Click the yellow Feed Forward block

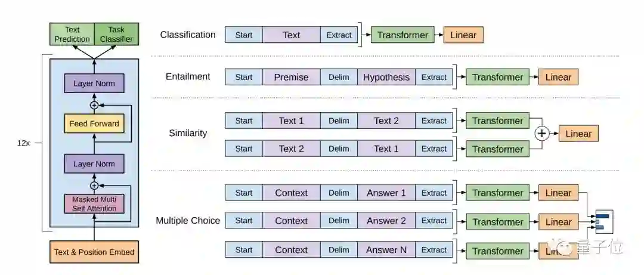(x=94, y=124)
